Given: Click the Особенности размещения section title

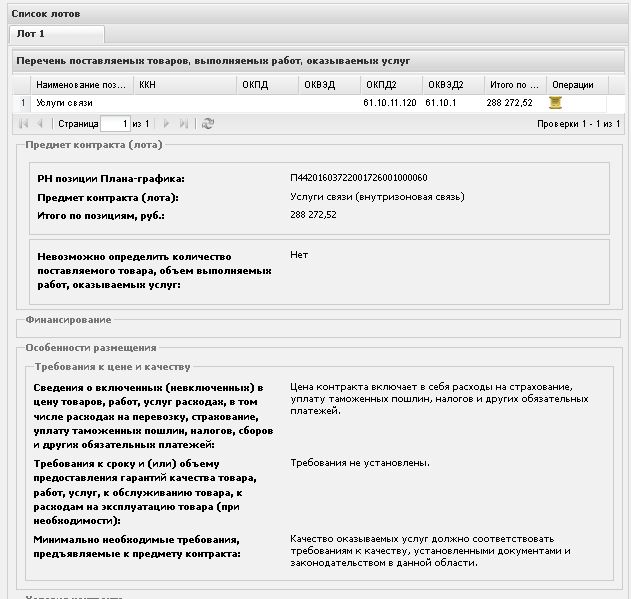Looking at the screenshot, I should (91, 348).
